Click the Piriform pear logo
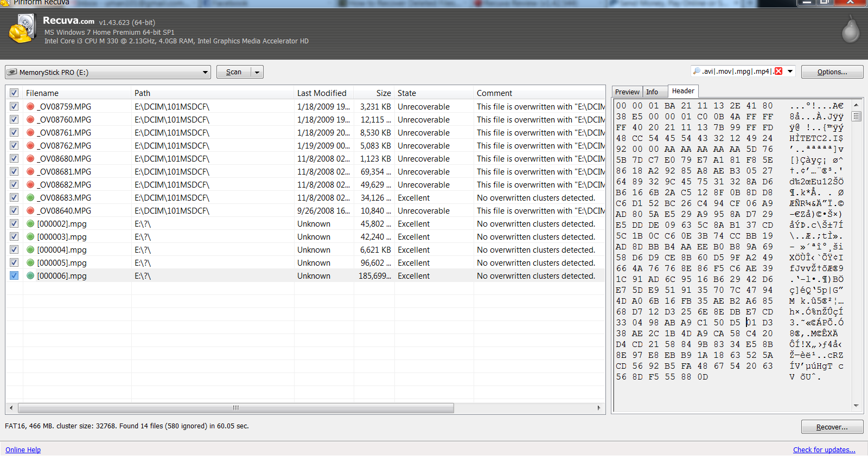The image size is (868, 456). tap(850, 29)
